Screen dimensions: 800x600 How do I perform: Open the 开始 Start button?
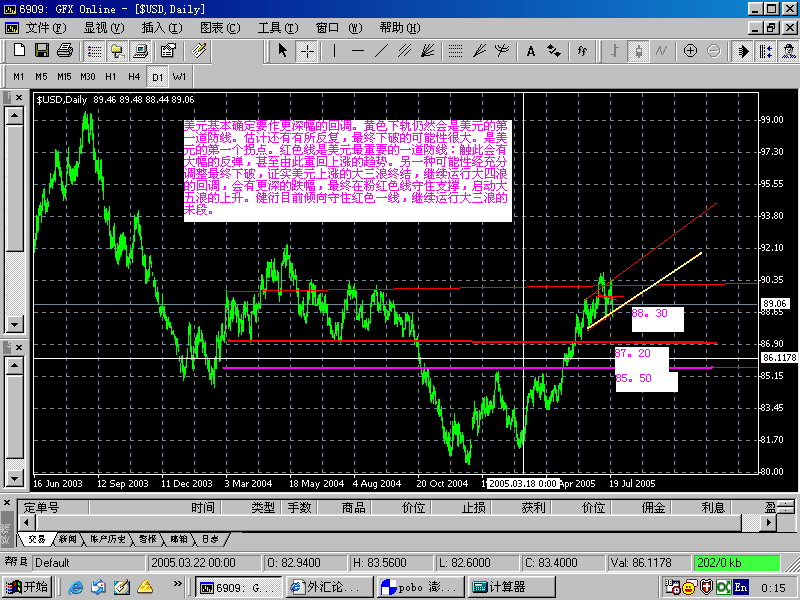[27, 587]
